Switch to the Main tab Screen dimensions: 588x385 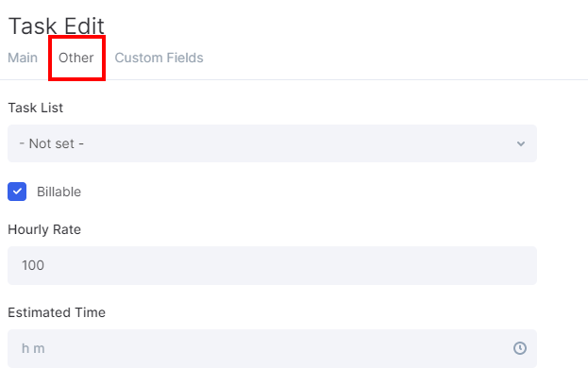[23, 58]
